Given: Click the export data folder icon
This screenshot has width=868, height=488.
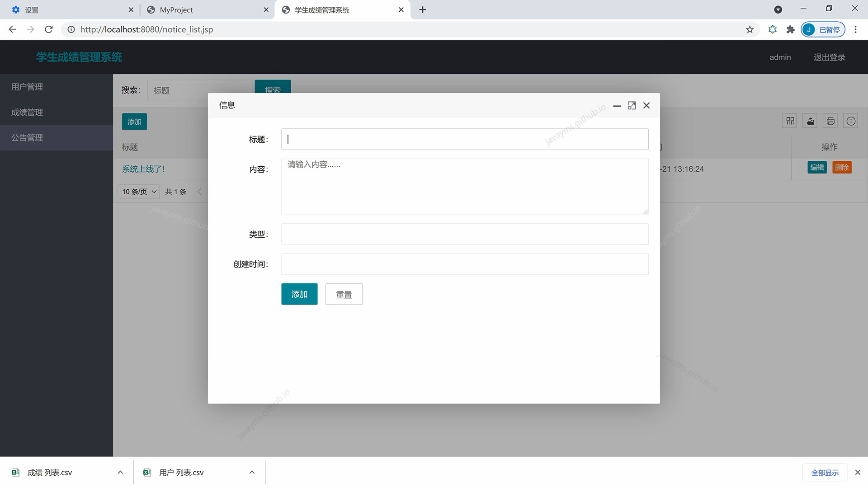Looking at the screenshot, I should (810, 121).
